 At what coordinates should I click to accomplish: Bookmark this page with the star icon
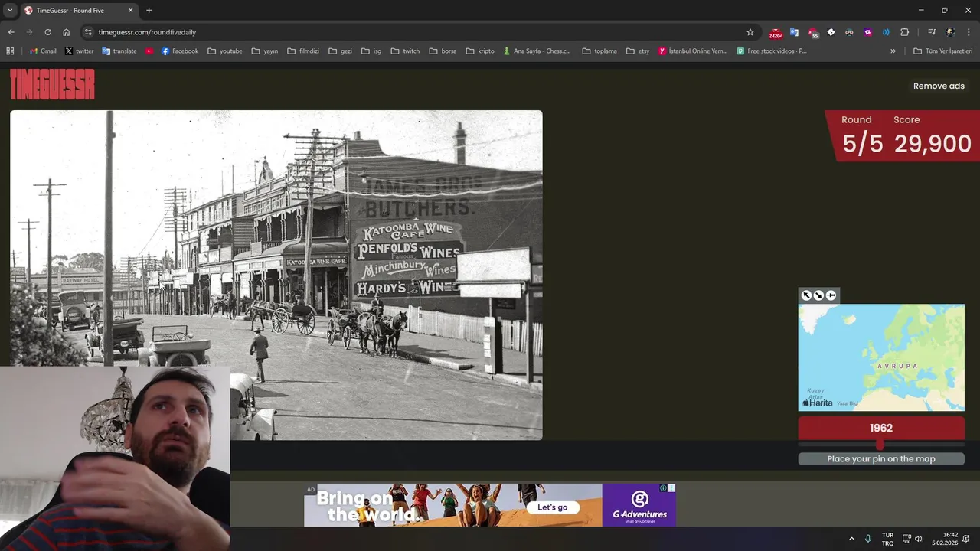point(750,32)
